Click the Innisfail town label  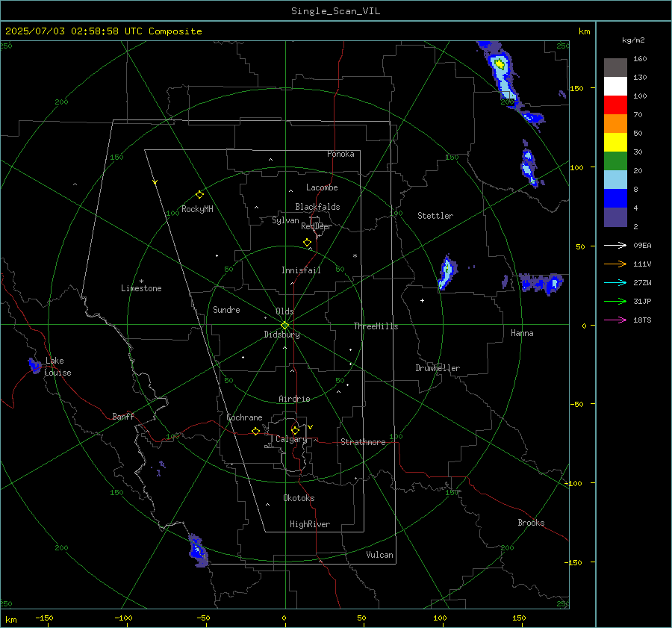[301, 270]
